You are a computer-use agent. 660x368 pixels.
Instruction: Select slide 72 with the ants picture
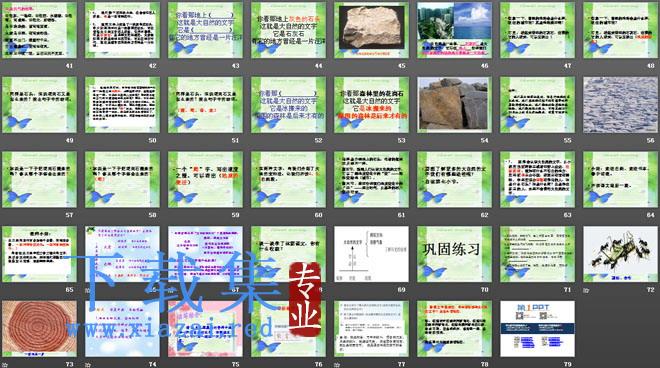pos(620,254)
